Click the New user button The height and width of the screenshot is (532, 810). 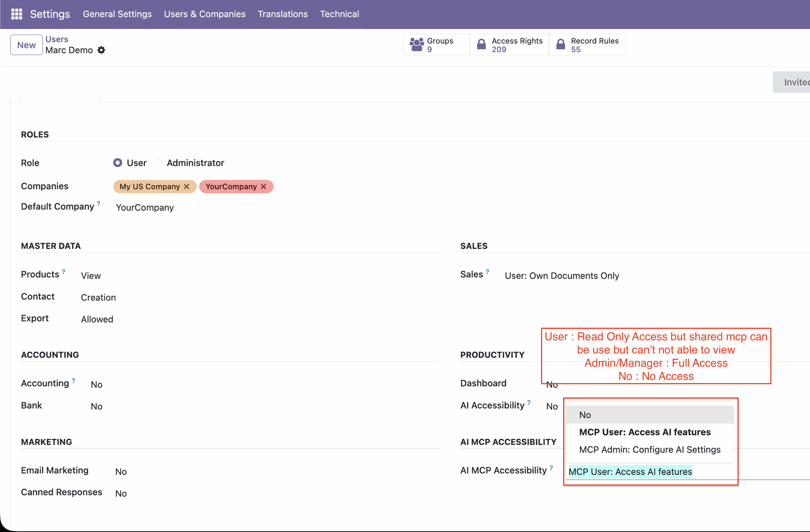26,45
